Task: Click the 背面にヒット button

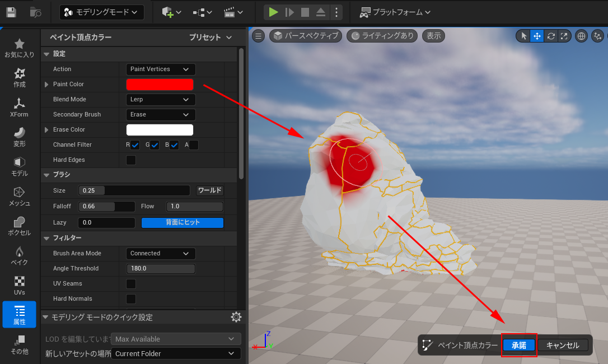Action: 182,222
